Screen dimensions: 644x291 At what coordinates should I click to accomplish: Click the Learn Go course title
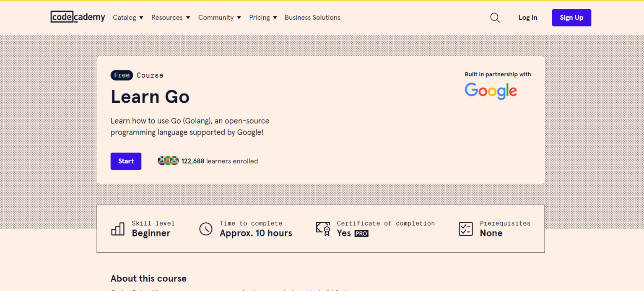[150, 97]
